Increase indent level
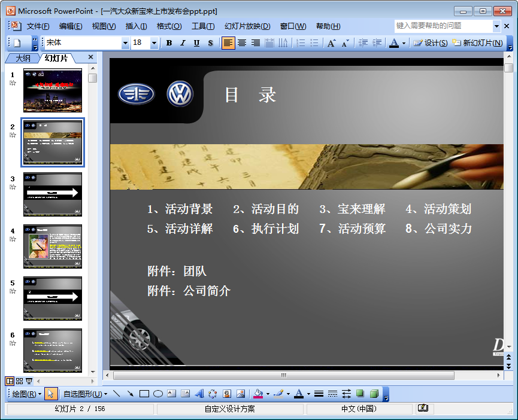 pos(377,43)
